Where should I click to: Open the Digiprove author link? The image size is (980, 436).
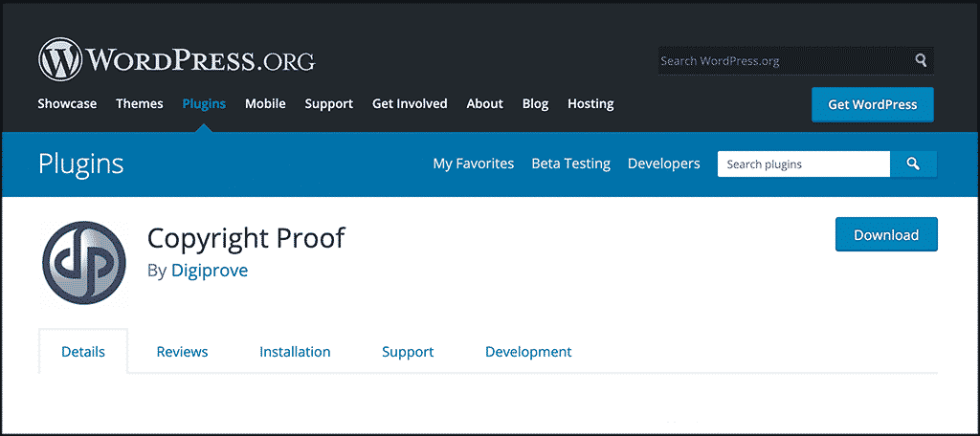(x=210, y=271)
